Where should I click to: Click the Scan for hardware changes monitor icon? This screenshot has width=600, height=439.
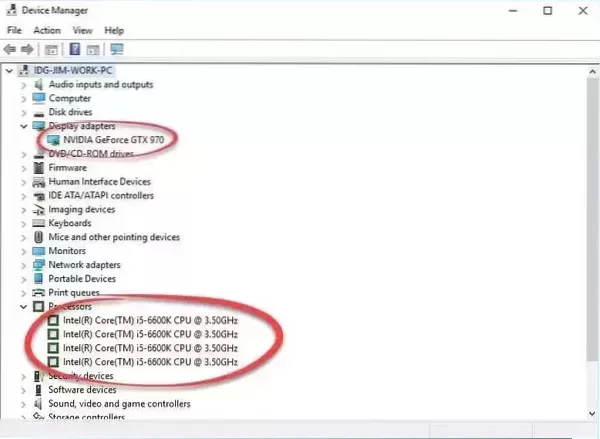[x=117, y=48]
